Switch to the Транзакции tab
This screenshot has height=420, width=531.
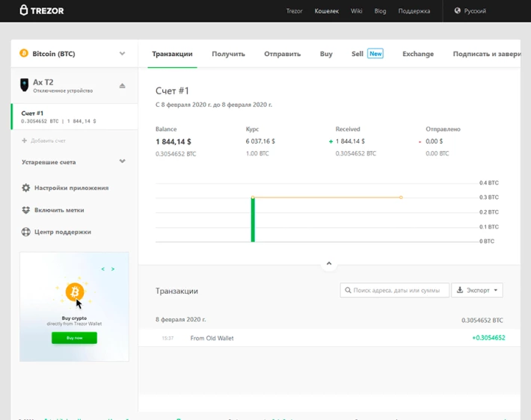(x=172, y=54)
